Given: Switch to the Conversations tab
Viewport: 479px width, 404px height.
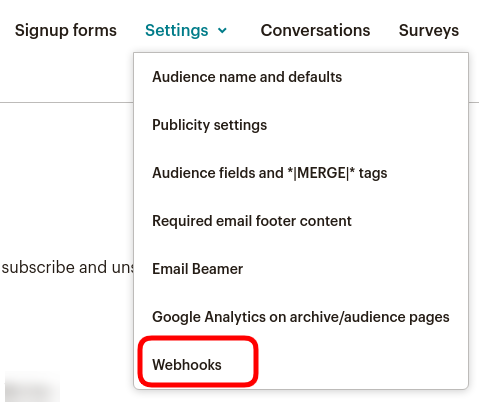Looking at the screenshot, I should [x=315, y=30].
